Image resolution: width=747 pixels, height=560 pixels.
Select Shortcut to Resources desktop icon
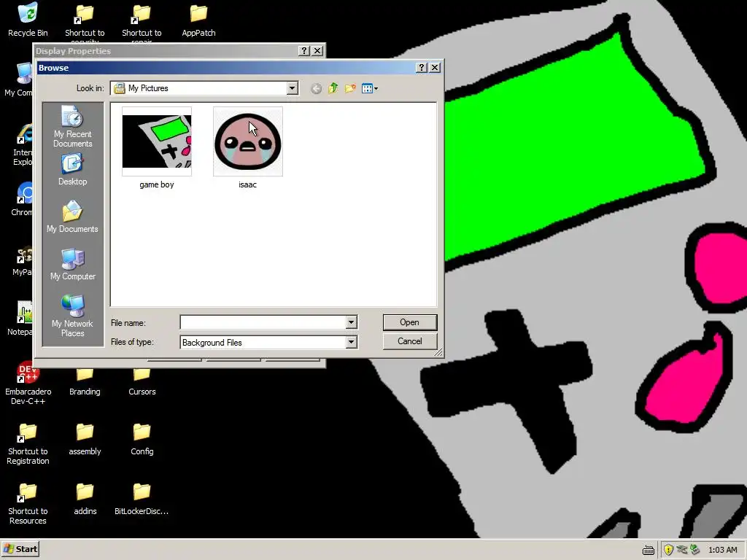click(x=28, y=504)
